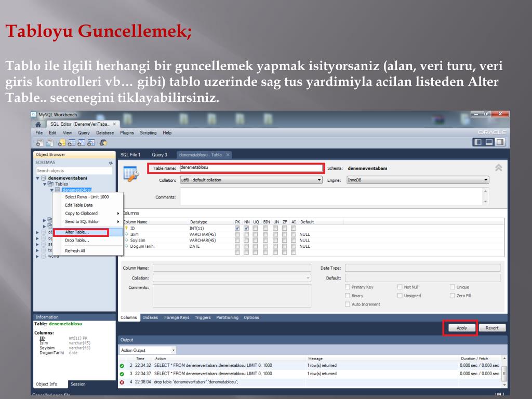
Task: Click the Apply button
Action: pyautogui.click(x=461, y=328)
